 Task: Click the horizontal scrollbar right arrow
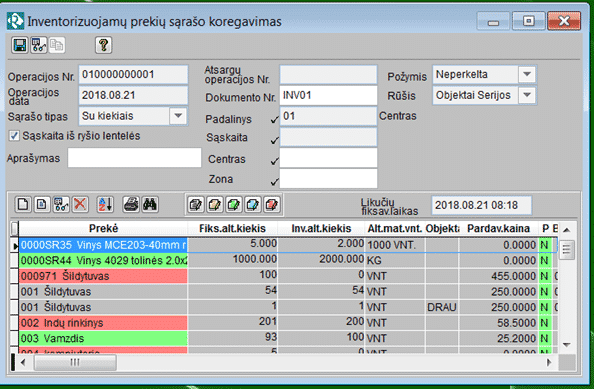[549, 362]
